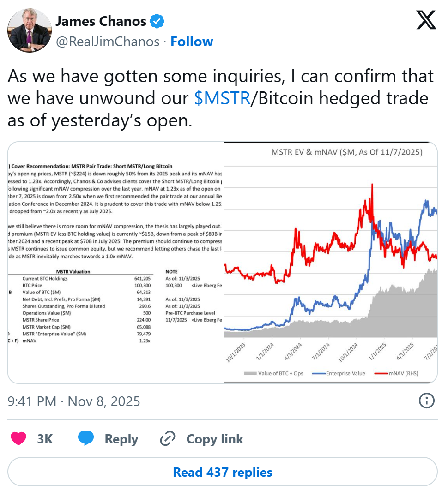
Task: Click the copy link chain icon
Action: pos(167,439)
